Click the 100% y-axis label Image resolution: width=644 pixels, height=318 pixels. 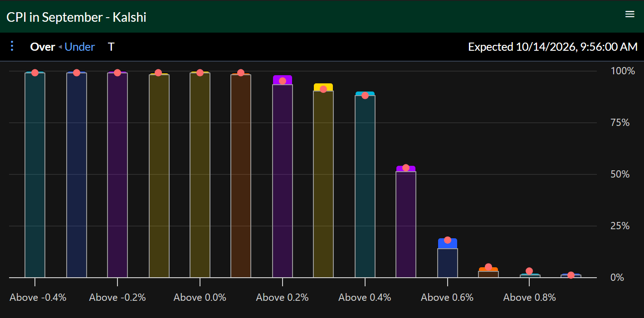623,71
